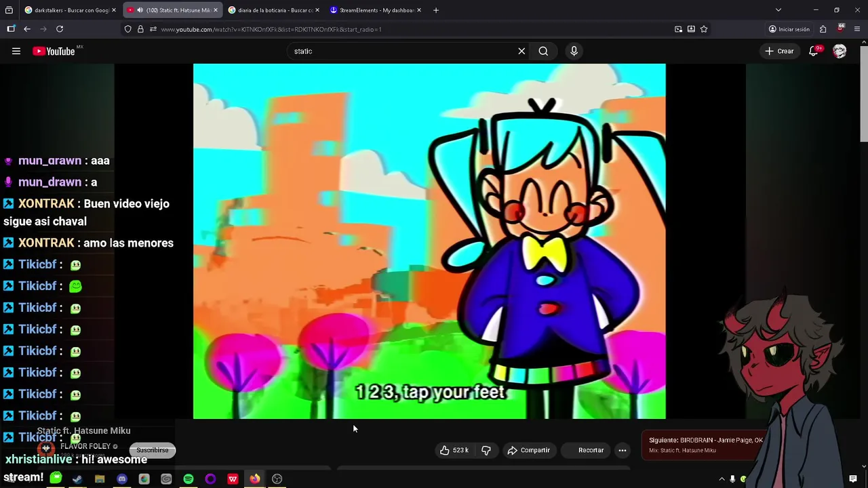
Task: Subscribe using the Suscribirse button
Action: point(153,450)
